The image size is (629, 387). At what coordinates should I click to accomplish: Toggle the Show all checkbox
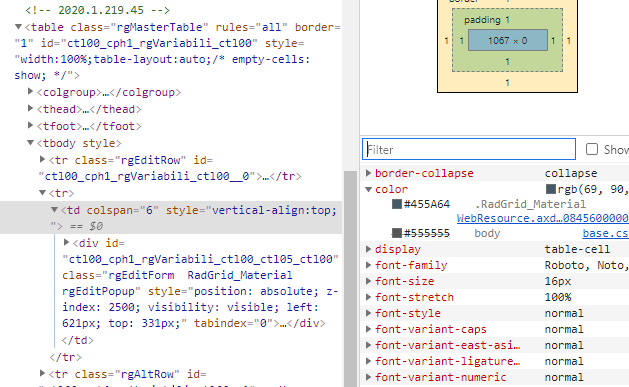(x=592, y=149)
